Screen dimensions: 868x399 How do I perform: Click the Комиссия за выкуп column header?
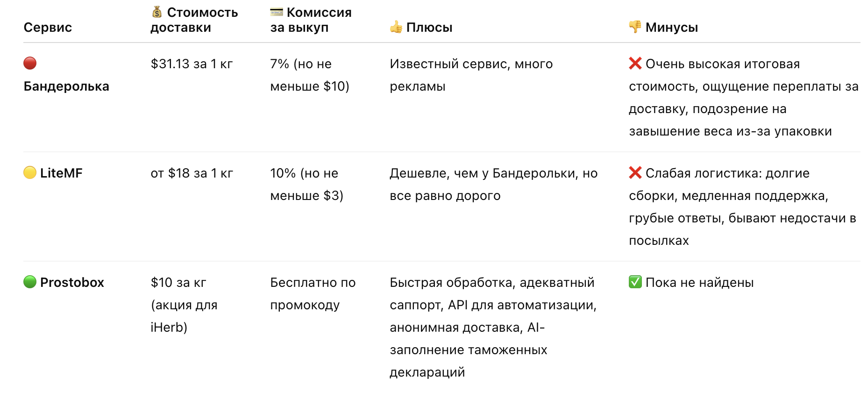coord(311,20)
